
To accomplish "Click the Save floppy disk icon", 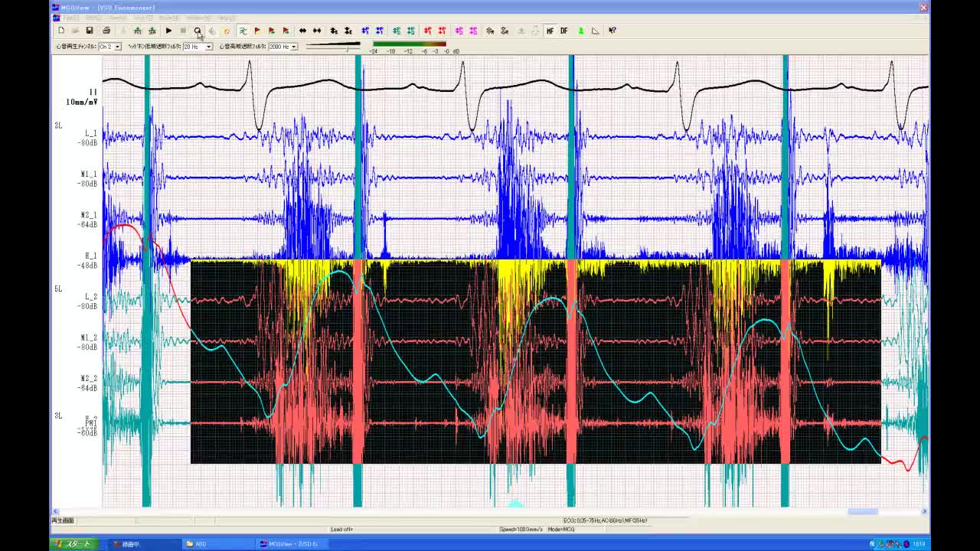I will pos(90,31).
